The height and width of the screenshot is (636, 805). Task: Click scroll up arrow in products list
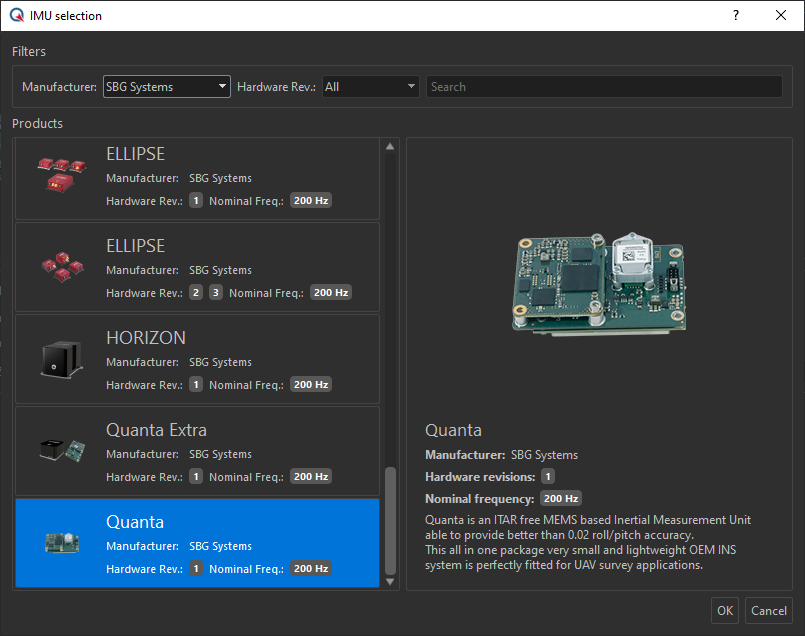tap(390, 147)
